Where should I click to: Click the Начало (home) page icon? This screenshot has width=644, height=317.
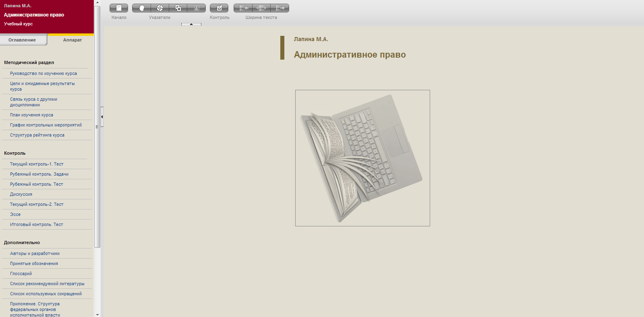click(119, 8)
